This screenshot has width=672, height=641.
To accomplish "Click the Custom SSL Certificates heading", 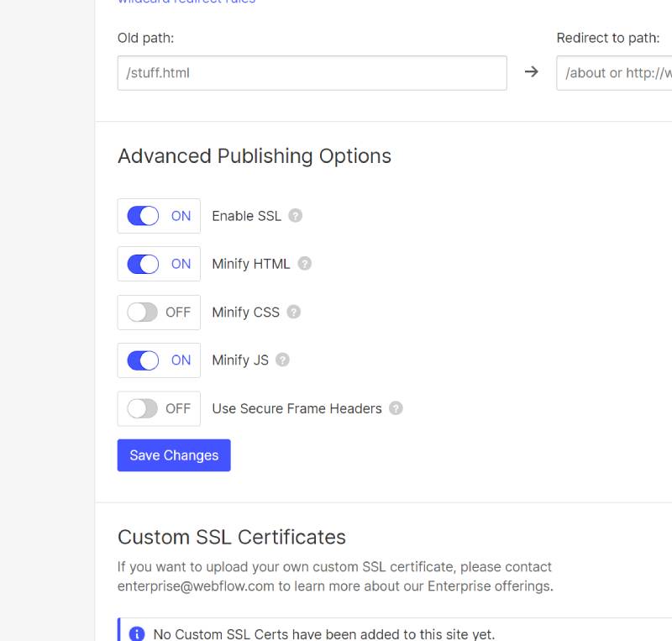I will [x=232, y=537].
